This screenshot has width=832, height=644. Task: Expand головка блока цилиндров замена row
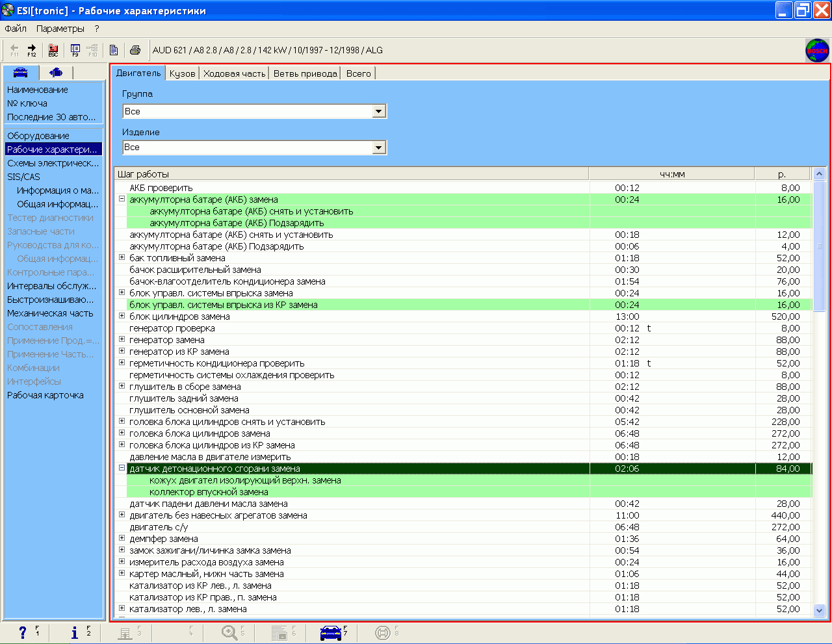[x=122, y=433]
